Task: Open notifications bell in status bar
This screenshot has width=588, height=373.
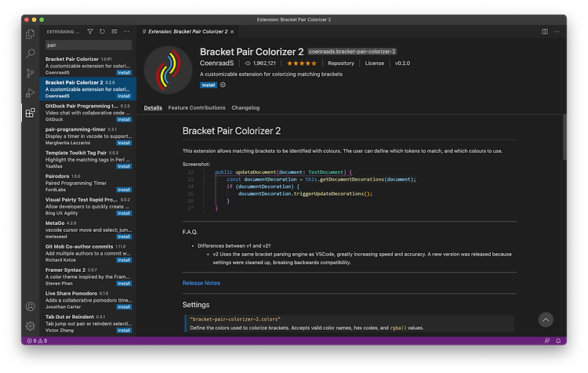Action: pyautogui.click(x=558, y=341)
